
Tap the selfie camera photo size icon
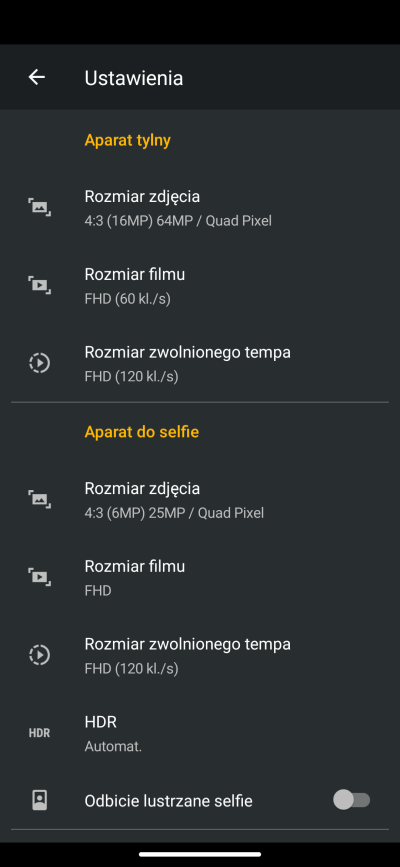[39, 499]
